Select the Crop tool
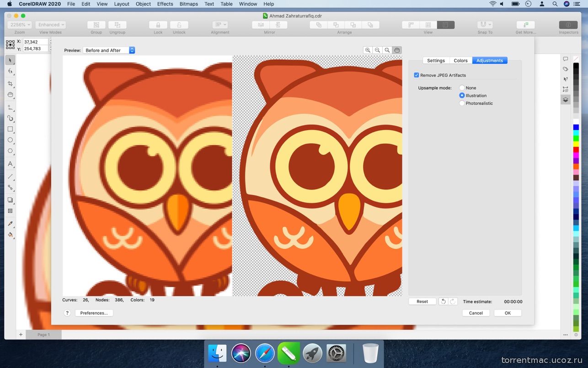 [10, 83]
